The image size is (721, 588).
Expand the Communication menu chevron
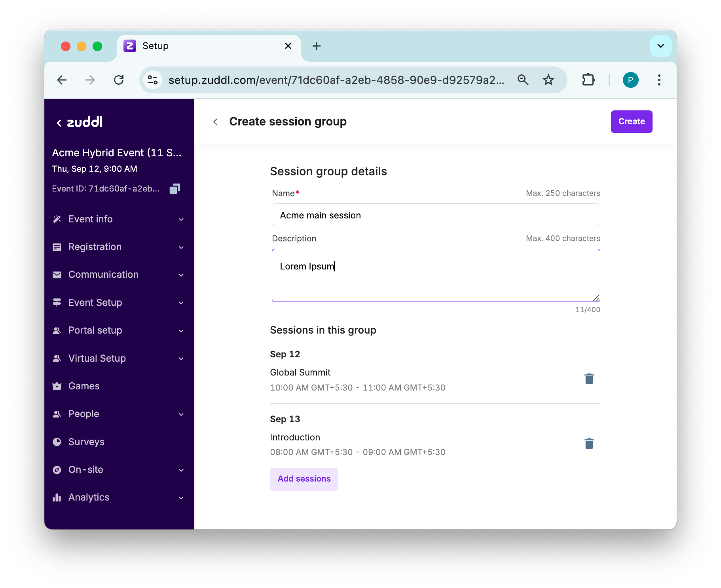click(181, 275)
